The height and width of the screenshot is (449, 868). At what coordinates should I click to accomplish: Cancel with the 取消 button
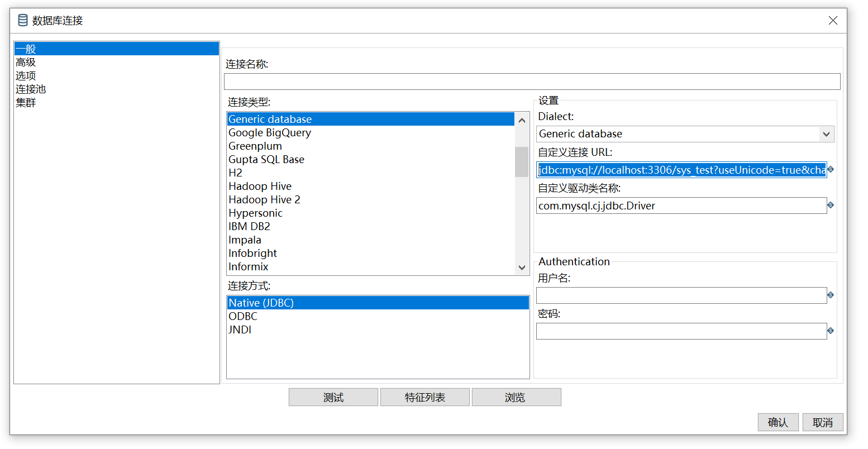pyautogui.click(x=823, y=422)
